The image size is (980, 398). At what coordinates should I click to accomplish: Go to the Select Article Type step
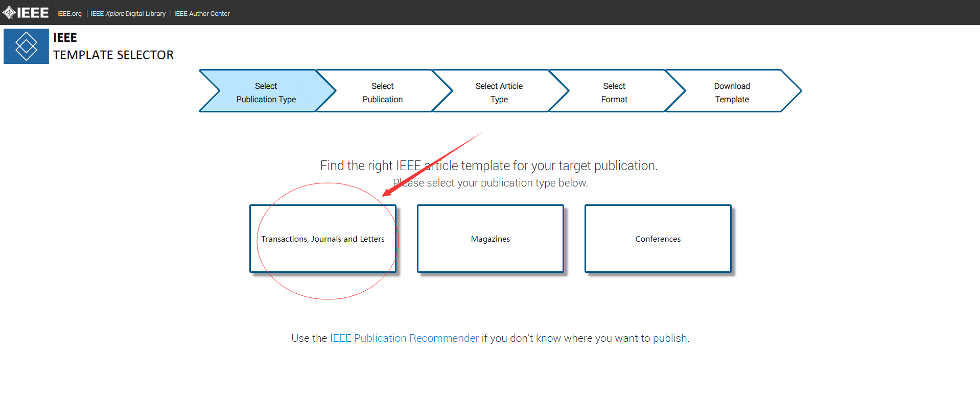pos(499,91)
